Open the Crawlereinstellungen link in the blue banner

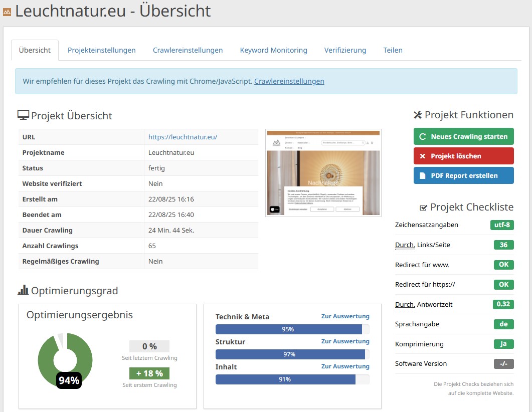tap(289, 81)
